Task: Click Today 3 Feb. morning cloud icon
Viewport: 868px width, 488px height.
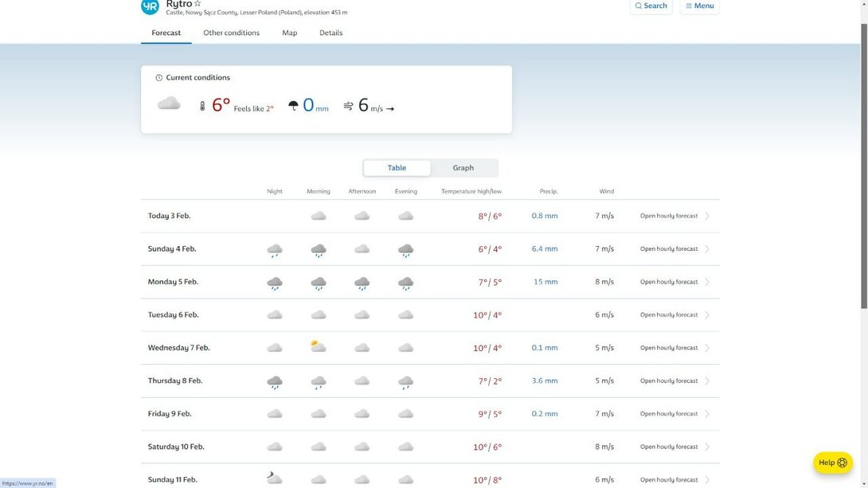Action: 319,216
